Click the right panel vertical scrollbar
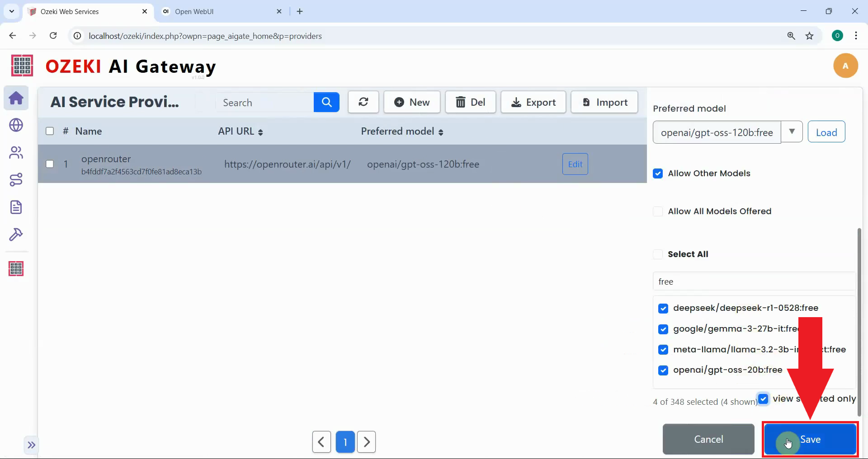The image size is (868, 459). pyautogui.click(x=859, y=321)
